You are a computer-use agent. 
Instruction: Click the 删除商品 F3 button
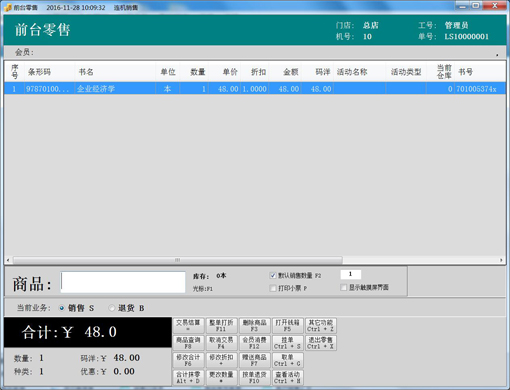click(254, 325)
